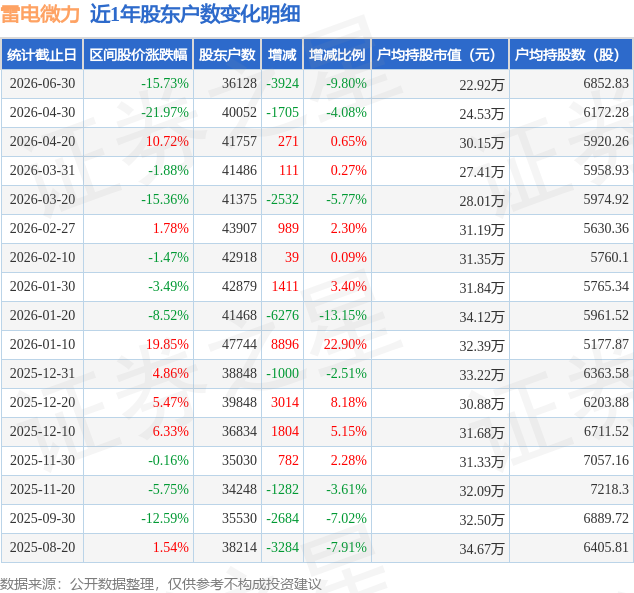The width and height of the screenshot is (634, 593).
Task: Click the 近1年股东户数变化明细 heading
Action: [195, 15]
